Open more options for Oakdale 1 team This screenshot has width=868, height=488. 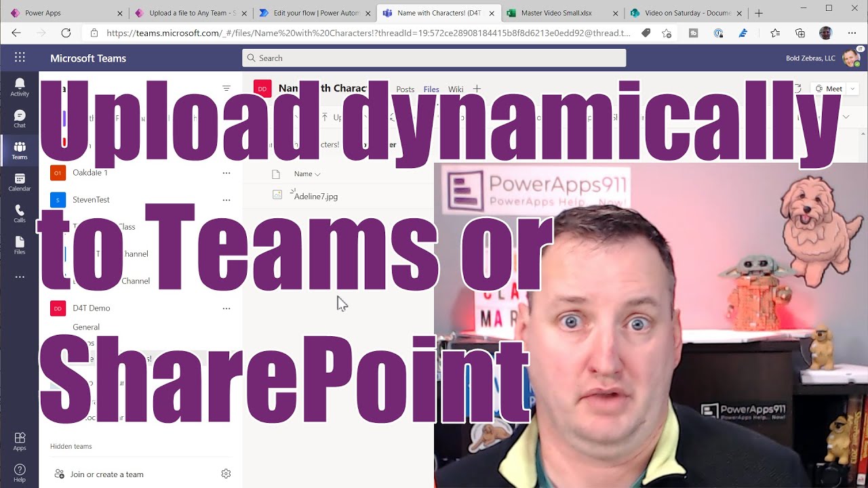tap(226, 173)
